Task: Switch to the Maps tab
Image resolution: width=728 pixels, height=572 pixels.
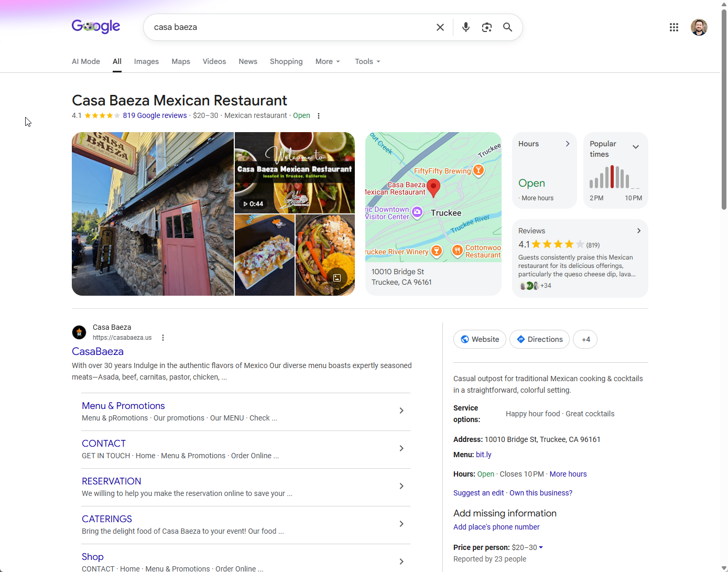Action: coord(181,61)
